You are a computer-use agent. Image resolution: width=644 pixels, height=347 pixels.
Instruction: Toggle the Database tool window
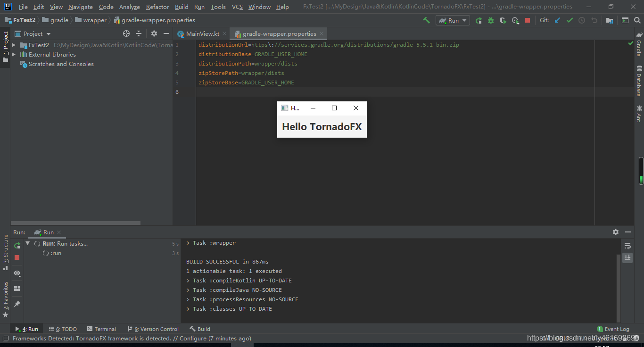click(x=639, y=81)
